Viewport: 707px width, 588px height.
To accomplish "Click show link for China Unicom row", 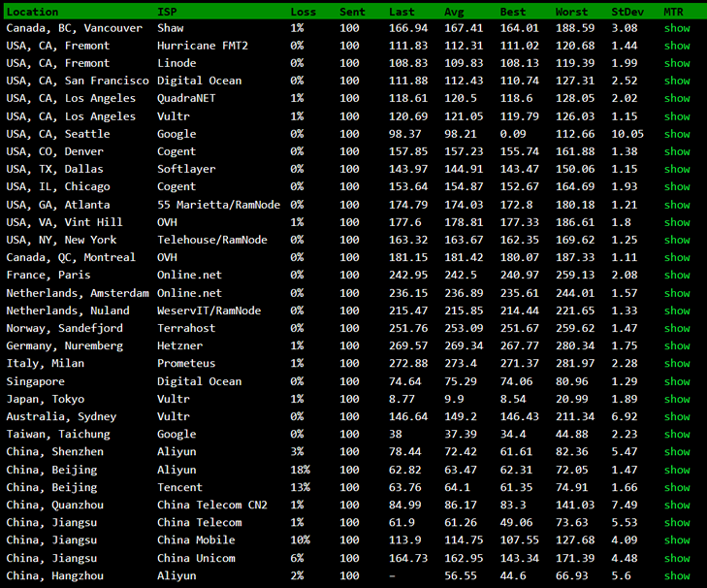I will (x=677, y=559).
